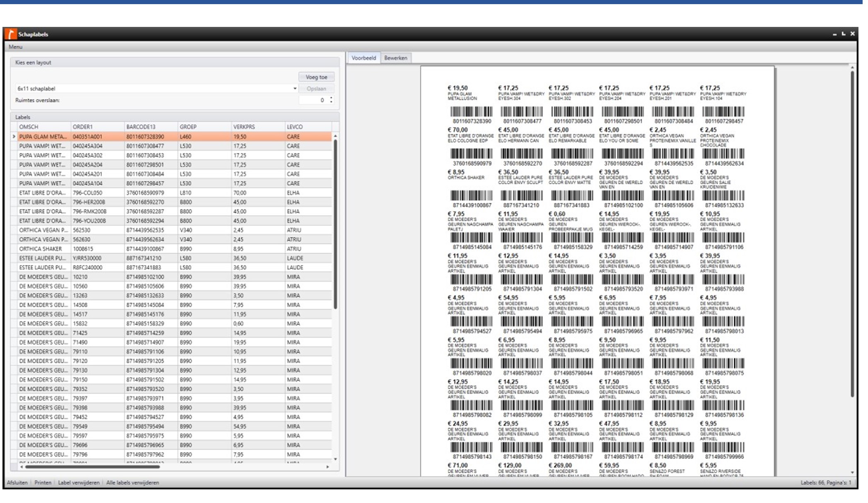Click the scroll-right arrow of labels table

pos(328,467)
